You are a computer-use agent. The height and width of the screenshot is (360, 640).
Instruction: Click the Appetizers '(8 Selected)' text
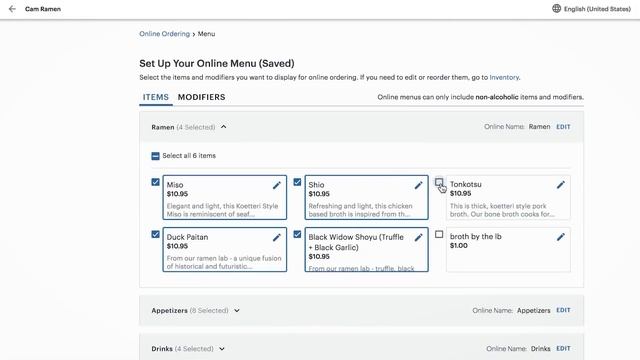pos(209,311)
